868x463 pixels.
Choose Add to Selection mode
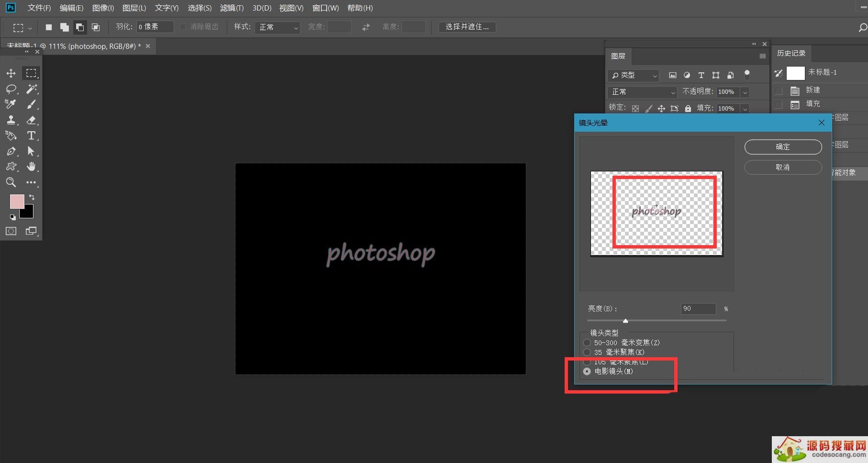pyautogui.click(x=64, y=27)
